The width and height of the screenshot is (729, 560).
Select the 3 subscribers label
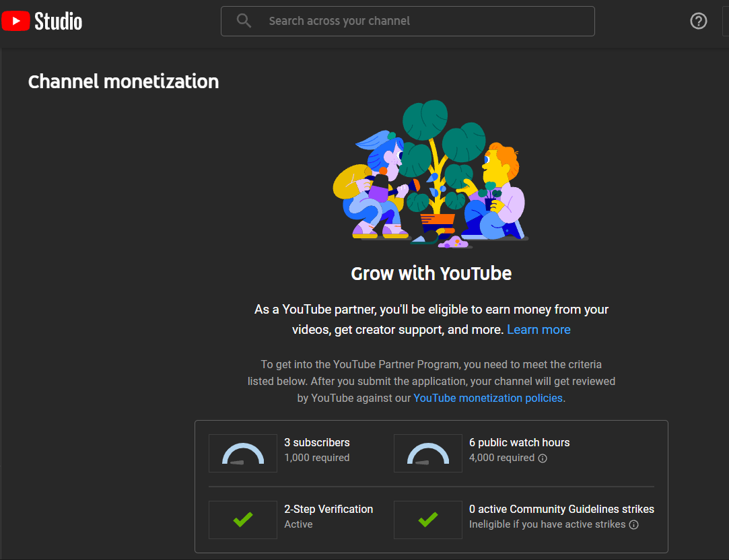[317, 442]
